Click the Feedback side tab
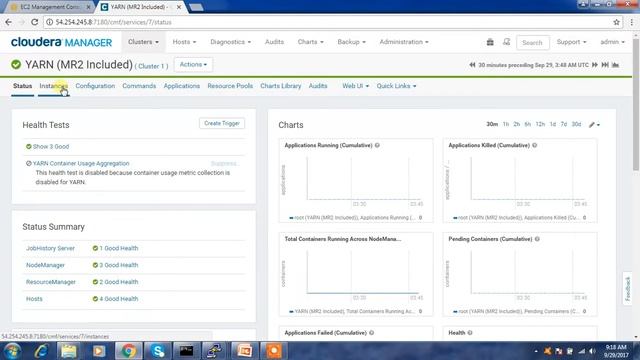Viewport: 640px width, 360px height. coord(627,289)
